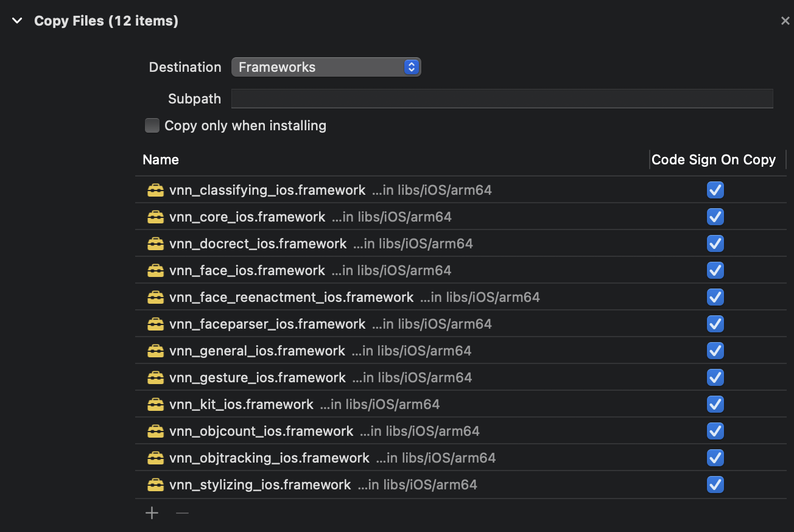The image size is (794, 532).
Task: Click the Name column header
Action: coord(161,160)
